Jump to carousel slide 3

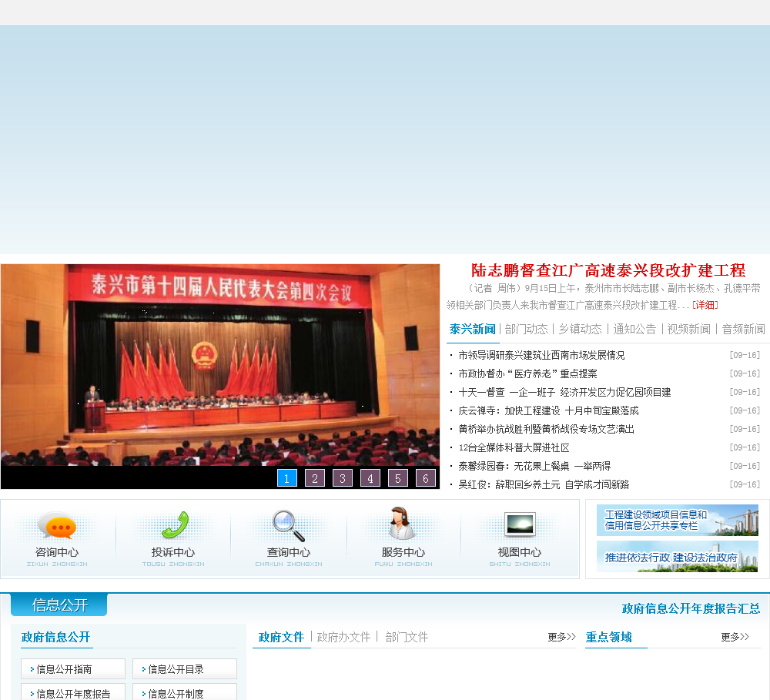coord(343,478)
